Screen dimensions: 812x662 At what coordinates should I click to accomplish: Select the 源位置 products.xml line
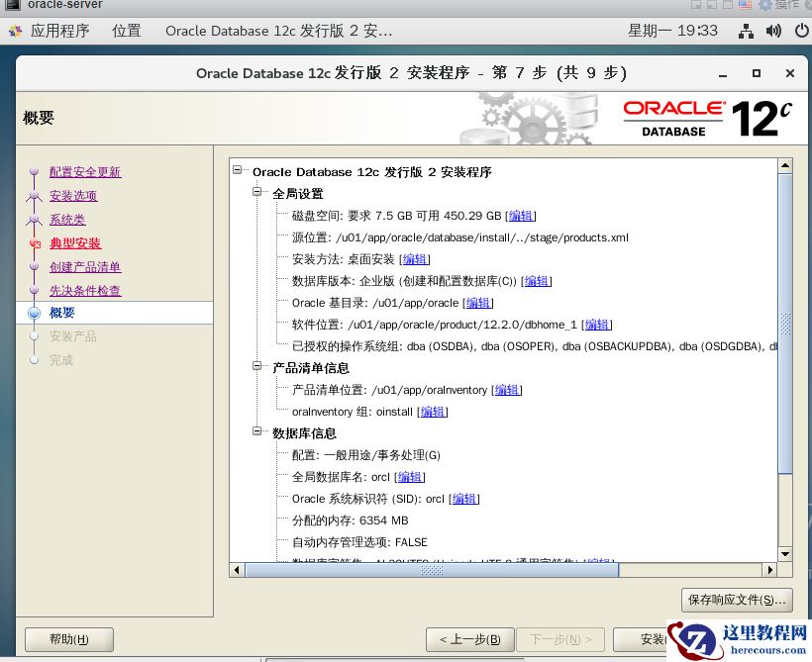pos(459,237)
